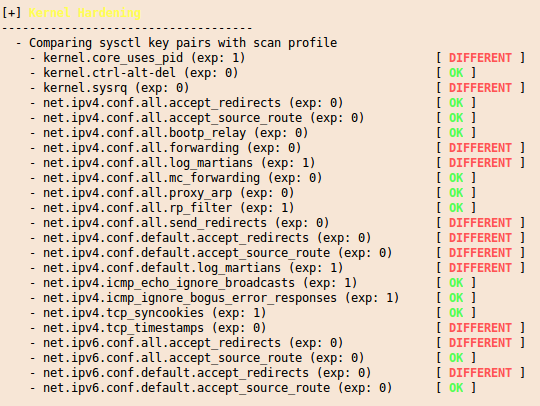Click the net.ipv4.conf.all.log_martians entry
This screenshot has width=540, height=406.
(179, 163)
